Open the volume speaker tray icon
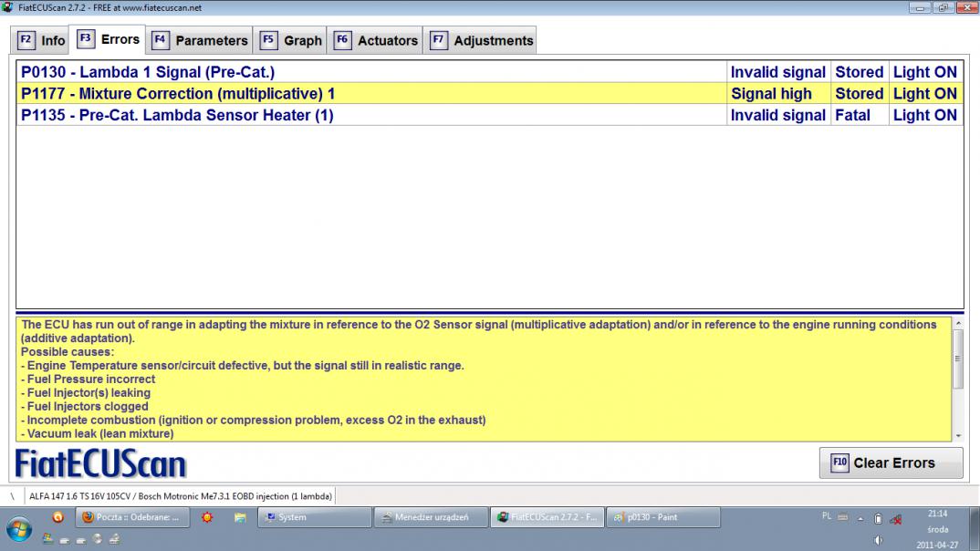This screenshot has height=551, width=980. tap(878, 539)
